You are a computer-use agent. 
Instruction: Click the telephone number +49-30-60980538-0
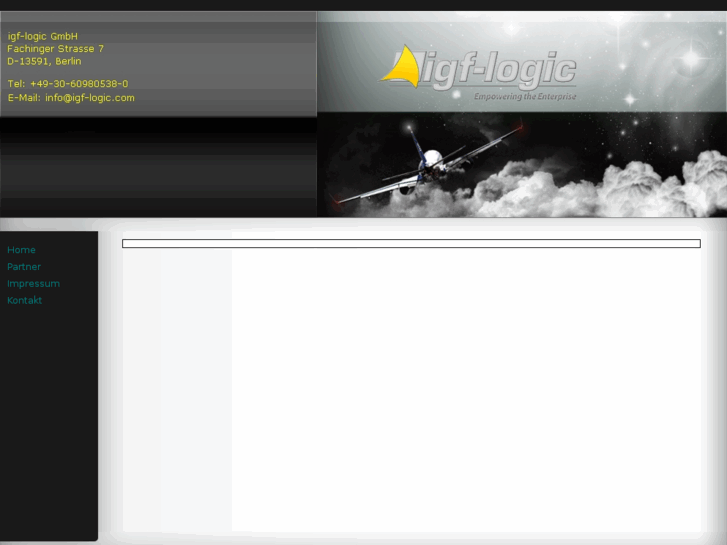[x=79, y=84]
